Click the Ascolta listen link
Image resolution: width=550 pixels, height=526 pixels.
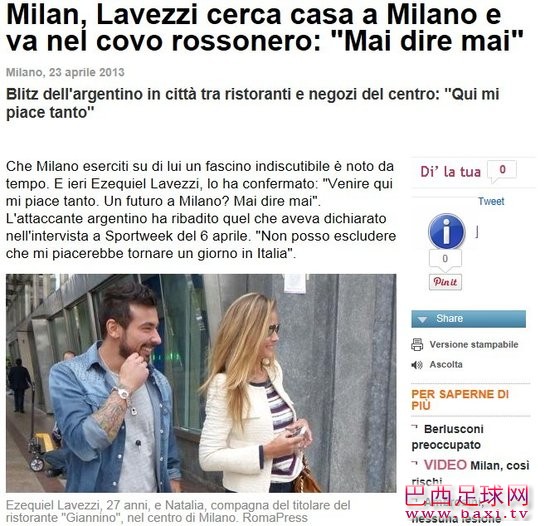(446, 365)
